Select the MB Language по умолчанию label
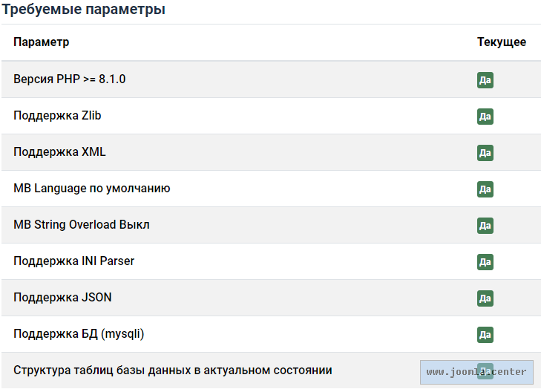 pos(92,188)
